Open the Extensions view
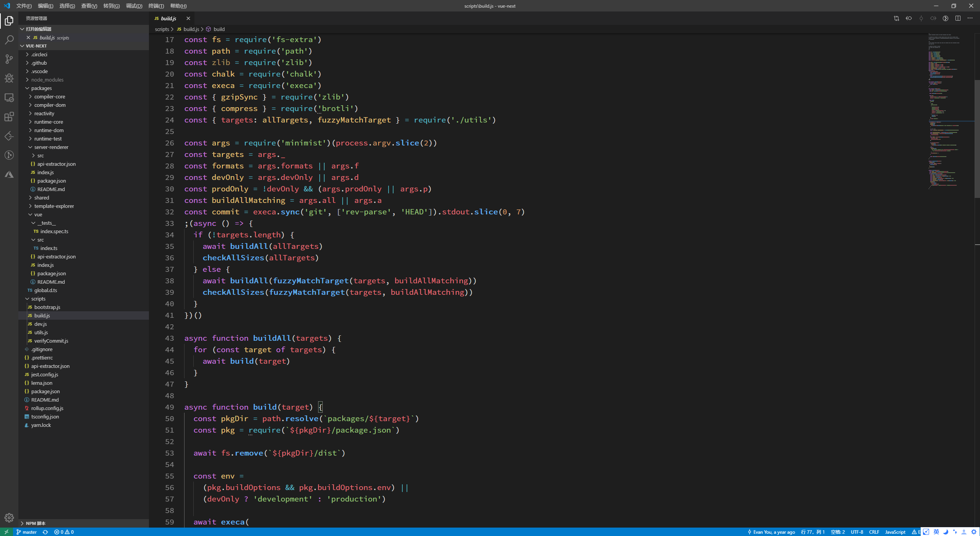 click(9, 117)
